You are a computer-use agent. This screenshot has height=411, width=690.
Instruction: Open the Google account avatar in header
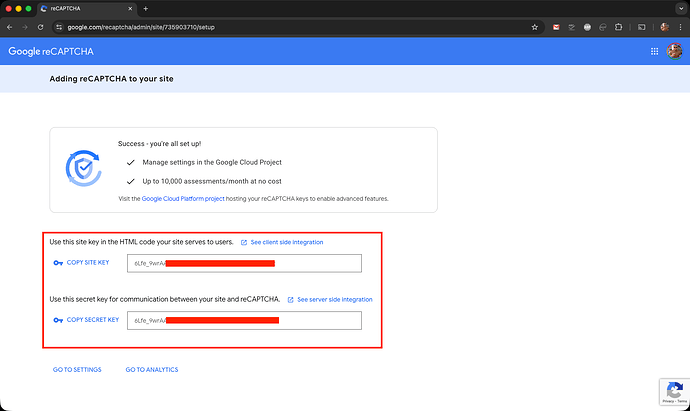[674, 51]
